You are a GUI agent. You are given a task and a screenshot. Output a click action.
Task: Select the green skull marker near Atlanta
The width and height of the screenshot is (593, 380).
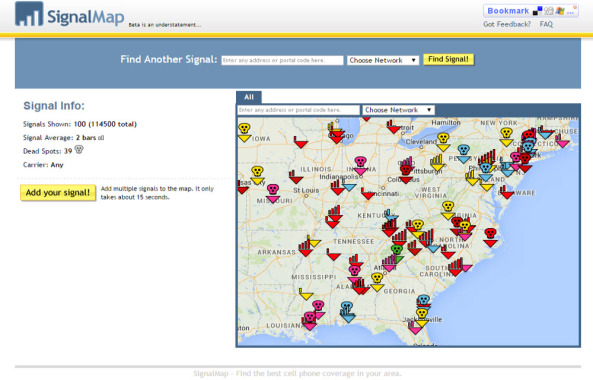click(x=397, y=251)
